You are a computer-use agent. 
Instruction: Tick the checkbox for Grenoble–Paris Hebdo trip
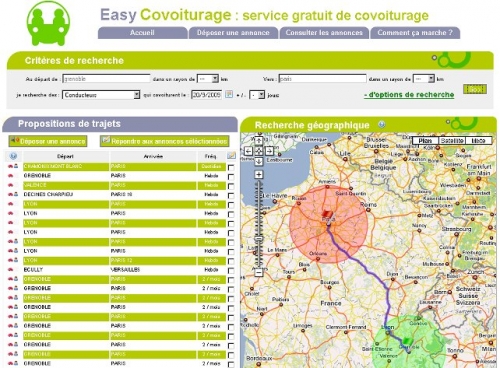(x=231, y=176)
